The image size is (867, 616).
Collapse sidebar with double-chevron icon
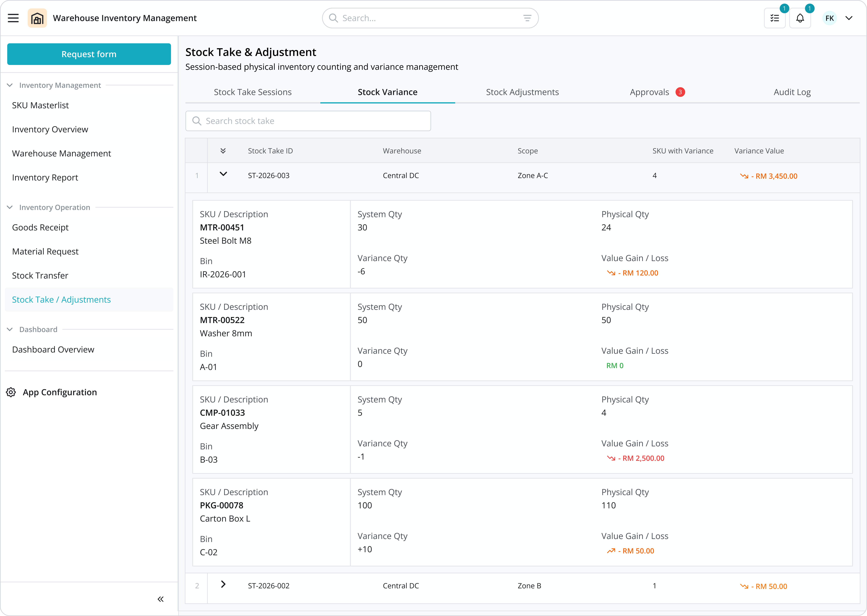161,599
